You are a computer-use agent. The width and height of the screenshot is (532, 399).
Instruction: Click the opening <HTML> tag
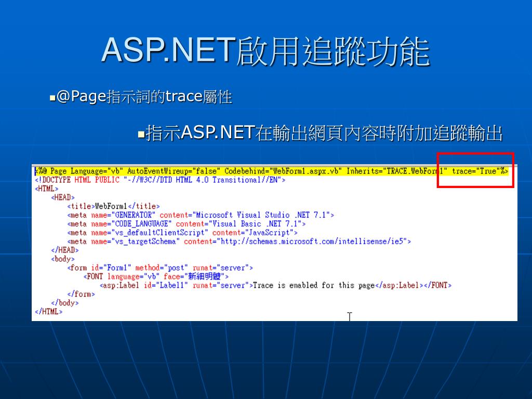pos(46,189)
